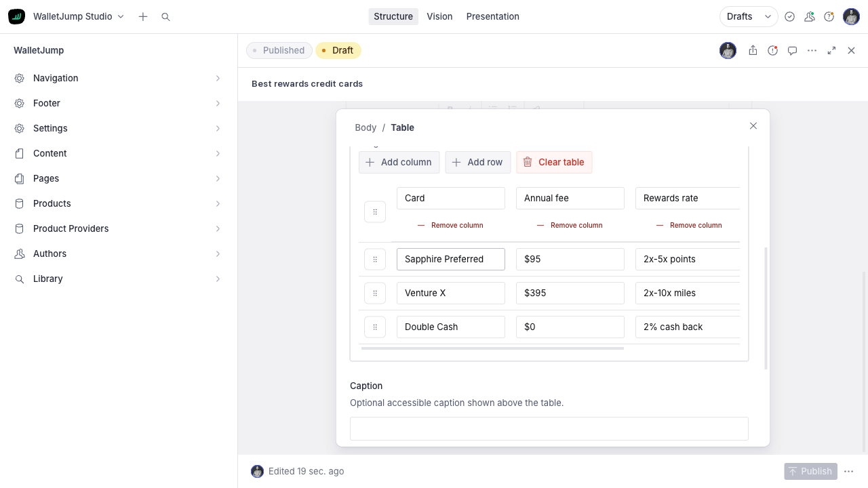
Task: Switch to the Vision tab
Action: click(439, 16)
